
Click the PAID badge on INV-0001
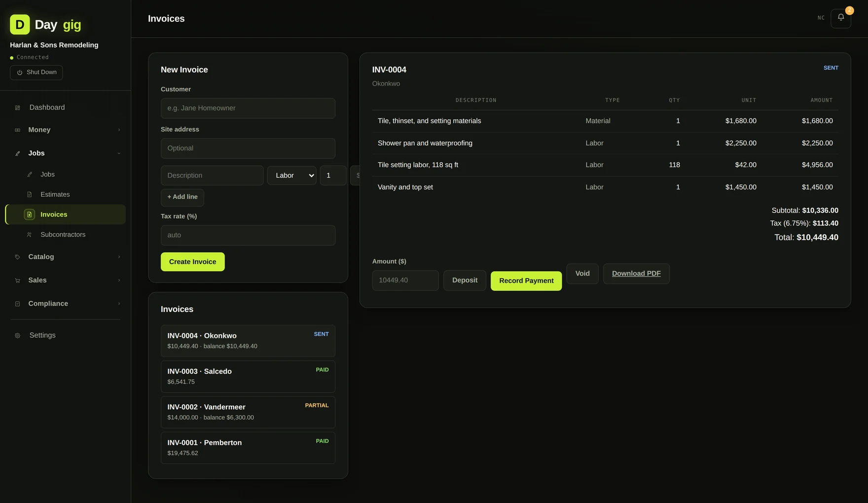(322, 441)
